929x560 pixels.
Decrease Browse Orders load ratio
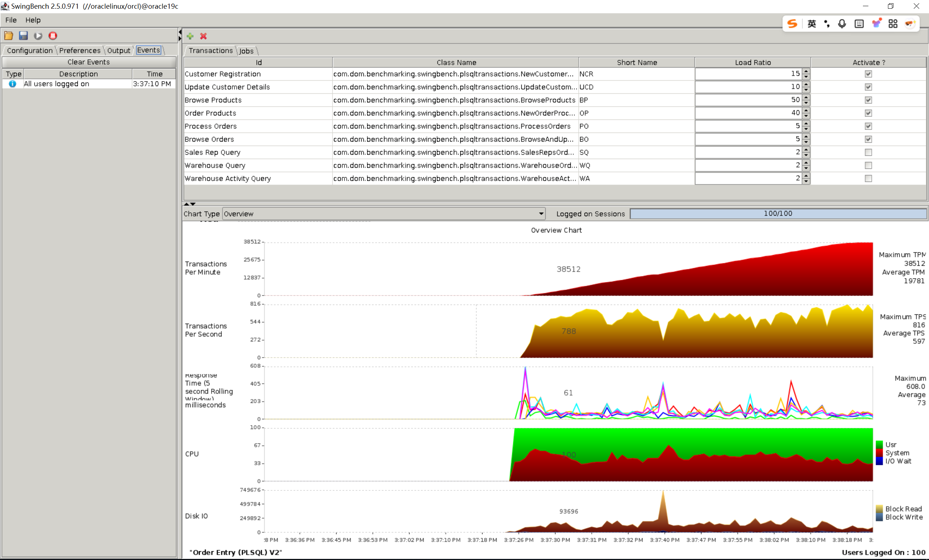(806, 142)
